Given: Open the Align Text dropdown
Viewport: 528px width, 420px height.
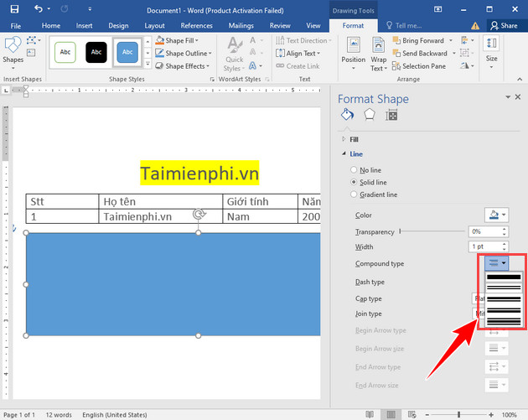Looking at the screenshot, I should coord(298,53).
